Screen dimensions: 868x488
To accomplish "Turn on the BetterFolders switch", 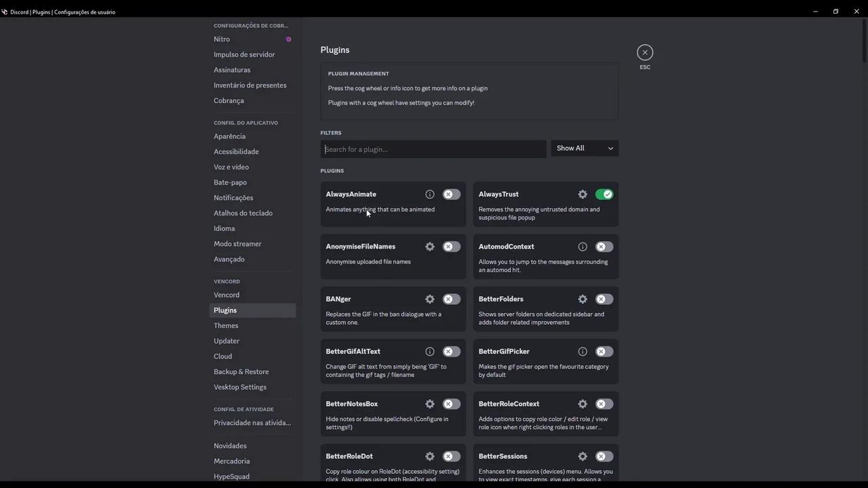I will point(604,299).
